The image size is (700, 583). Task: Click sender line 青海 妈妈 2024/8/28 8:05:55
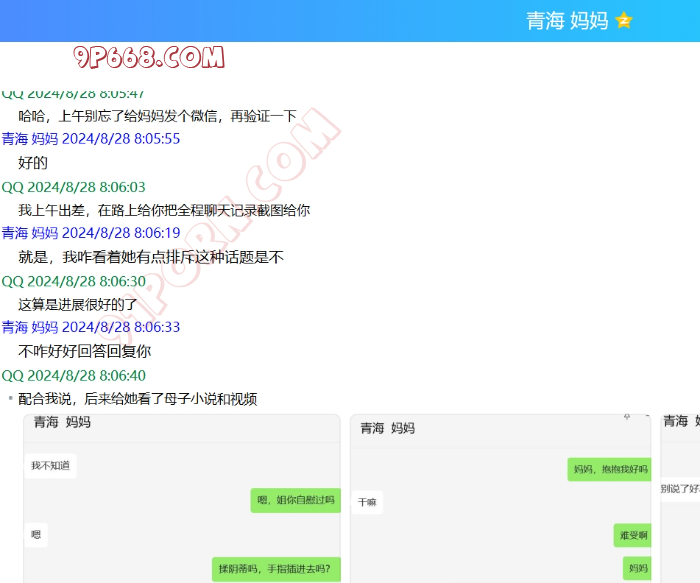[x=91, y=139]
